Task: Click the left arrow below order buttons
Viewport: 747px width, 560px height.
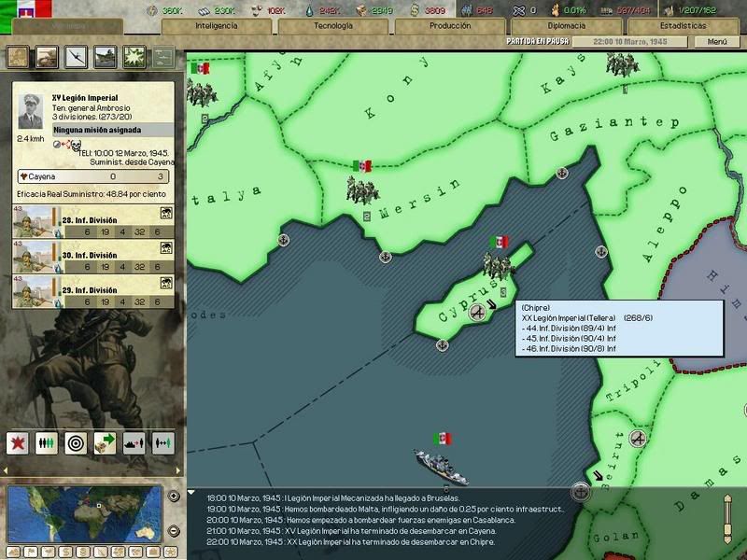Action: click(6, 471)
